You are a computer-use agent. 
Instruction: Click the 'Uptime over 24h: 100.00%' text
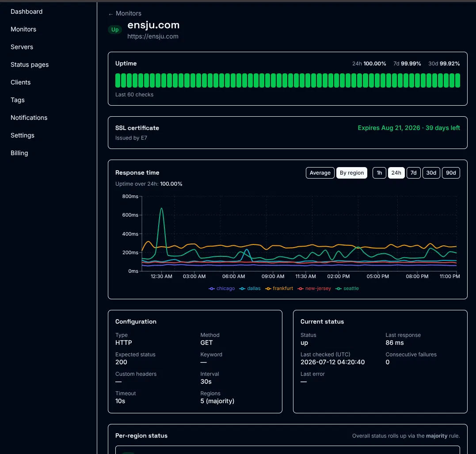[x=149, y=184]
